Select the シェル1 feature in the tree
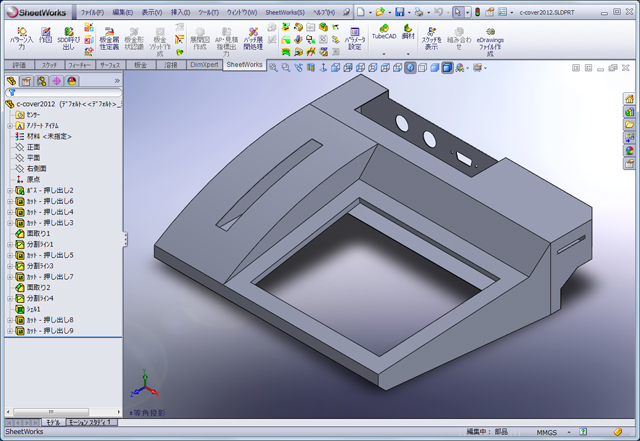Screen dimensions: 640x441 click(x=35, y=309)
